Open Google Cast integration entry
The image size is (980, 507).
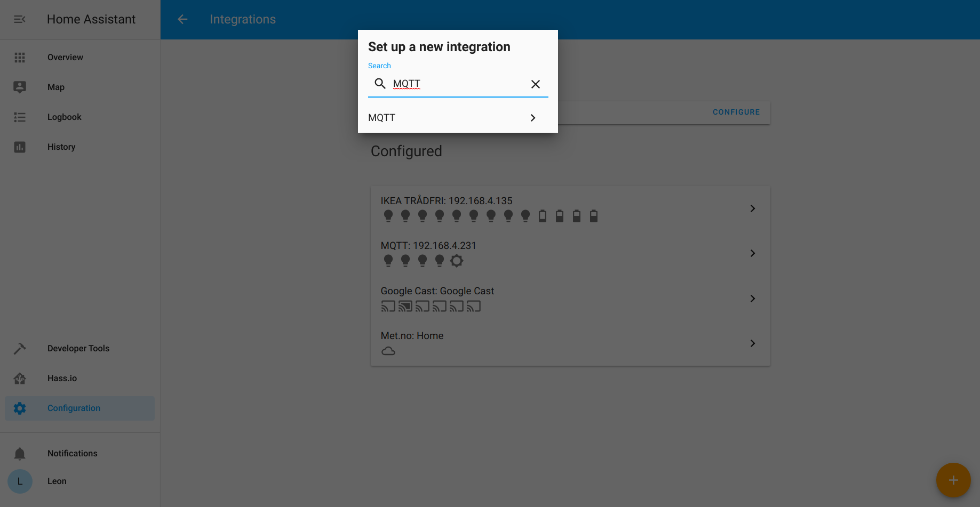click(570, 299)
